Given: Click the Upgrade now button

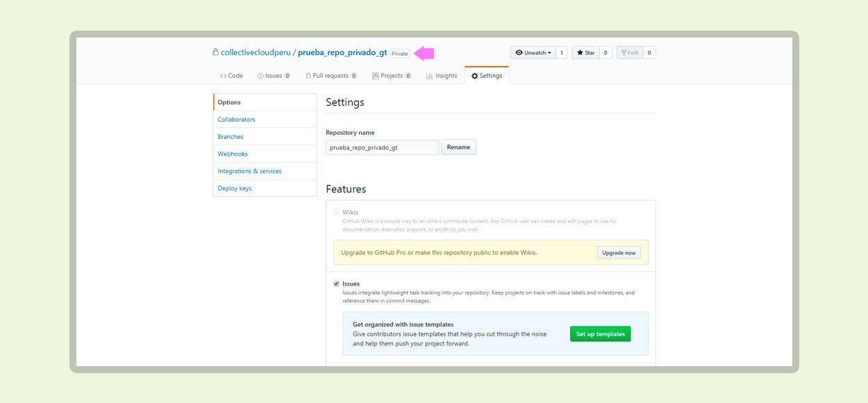Looking at the screenshot, I should click(x=619, y=252).
